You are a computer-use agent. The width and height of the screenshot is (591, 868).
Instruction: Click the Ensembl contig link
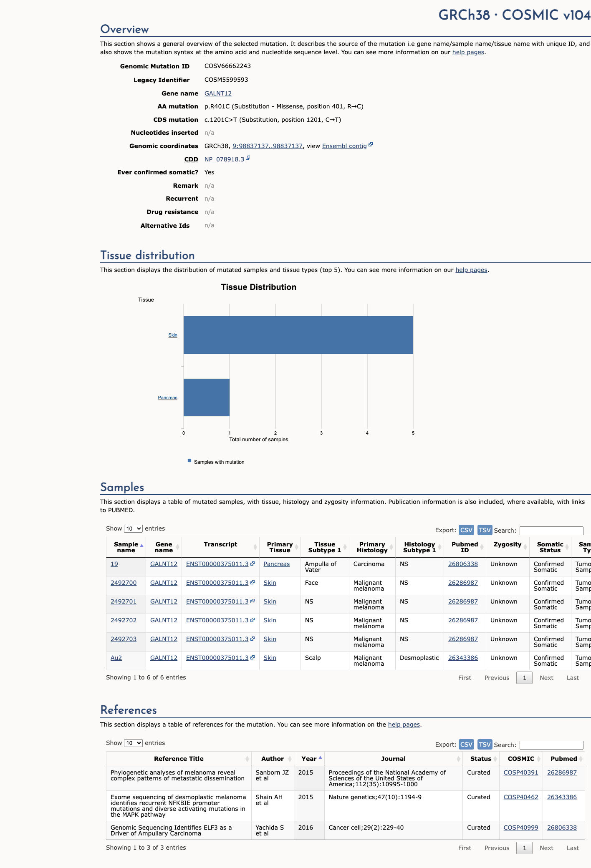pyautogui.click(x=344, y=146)
